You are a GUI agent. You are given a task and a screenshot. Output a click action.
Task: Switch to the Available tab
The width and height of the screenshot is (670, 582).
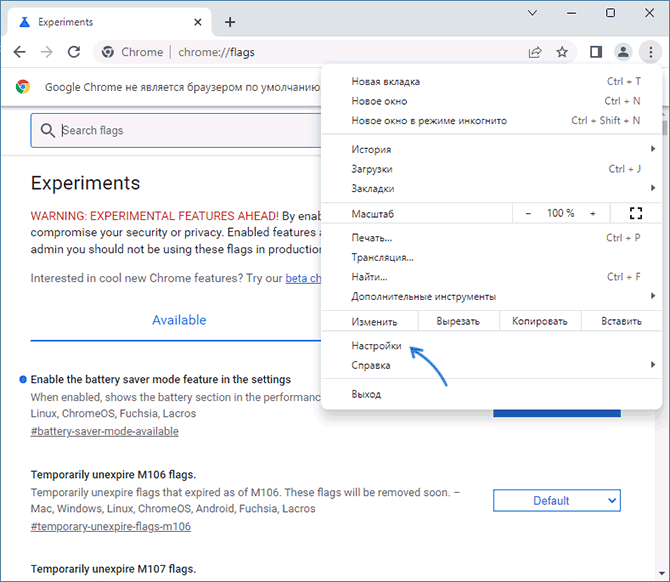coord(179,320)
